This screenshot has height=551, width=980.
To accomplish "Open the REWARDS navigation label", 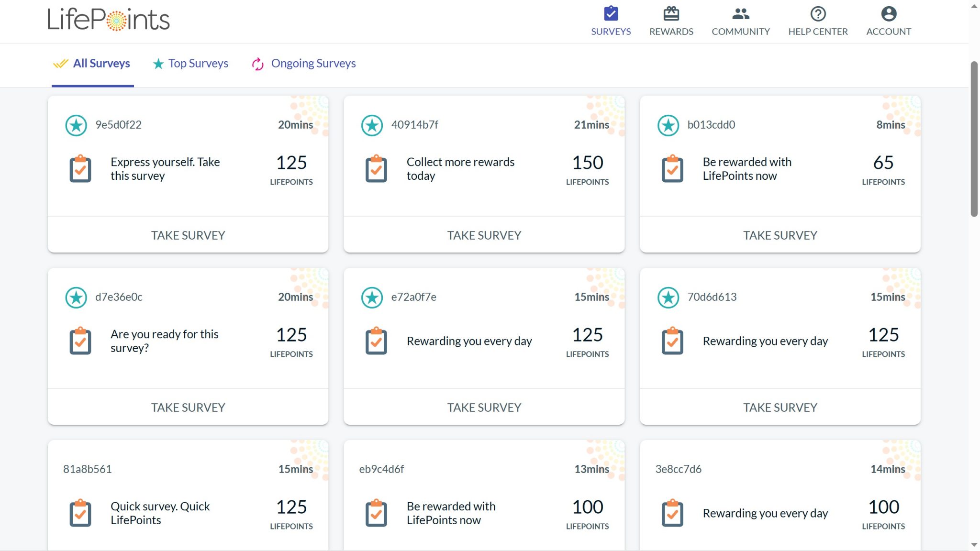I will point(671,32).
